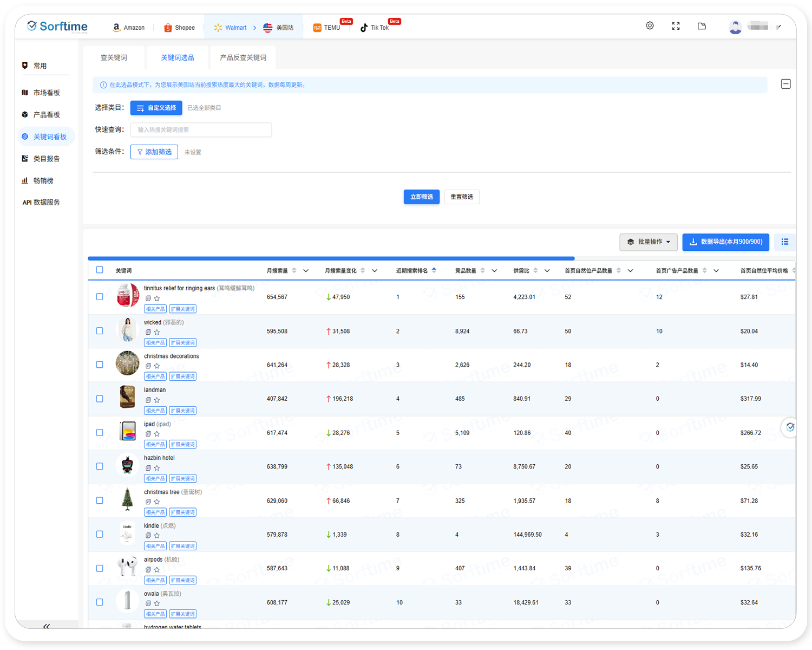
Task: Star the landman keyword as favorite
Action: click(x=157, y=400)
